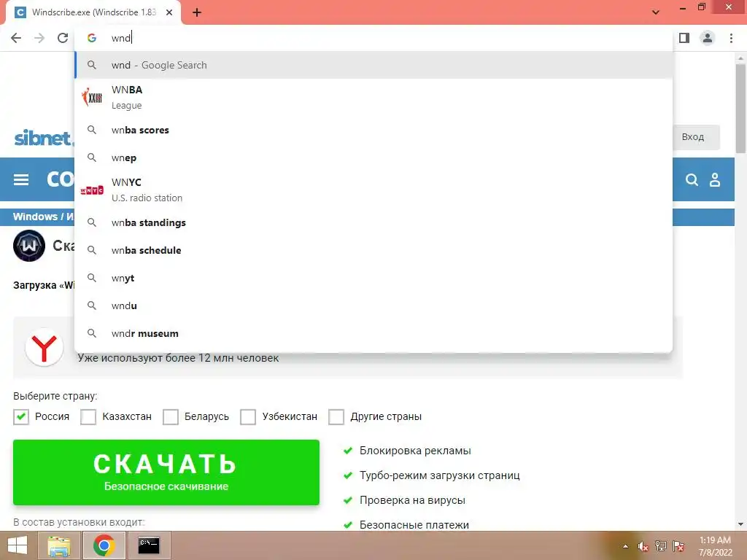
Task: Choose the 'wnd - Google Search' suggestion
Action: coord(373,65)
